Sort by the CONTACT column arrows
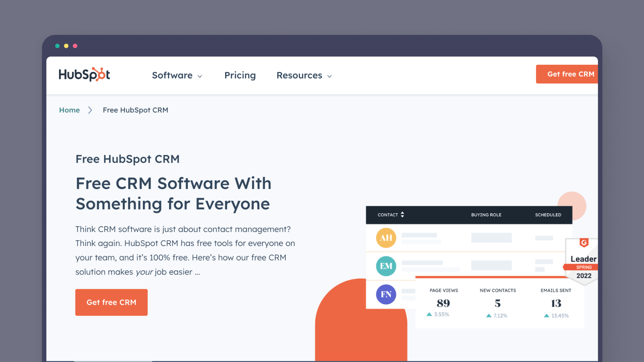This screenshot has height=362, width=644. [402, 215]
